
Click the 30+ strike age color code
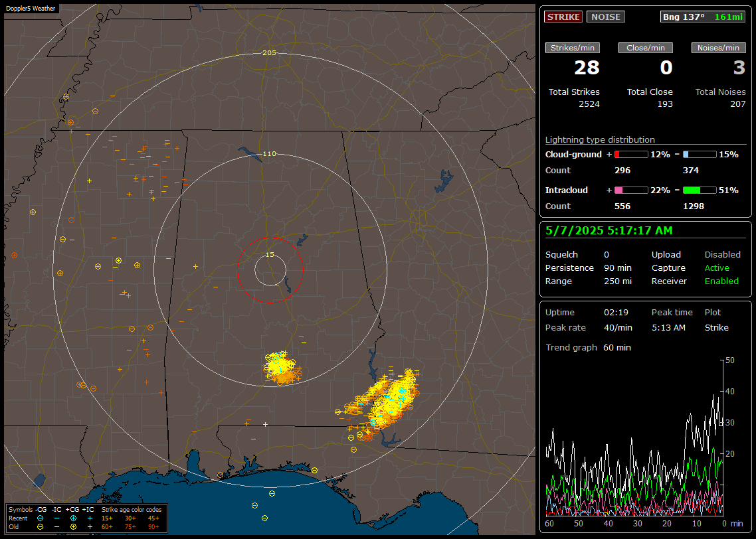click(130, 518)
